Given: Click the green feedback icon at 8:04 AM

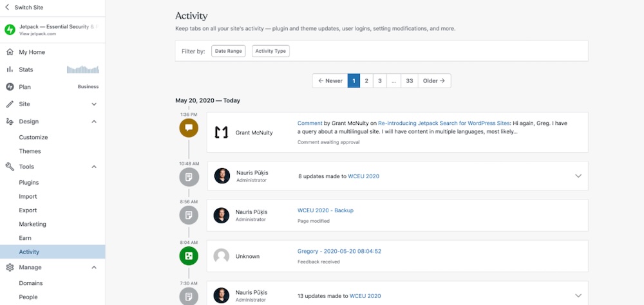Looking at the screenshot, I should [189, 256].
